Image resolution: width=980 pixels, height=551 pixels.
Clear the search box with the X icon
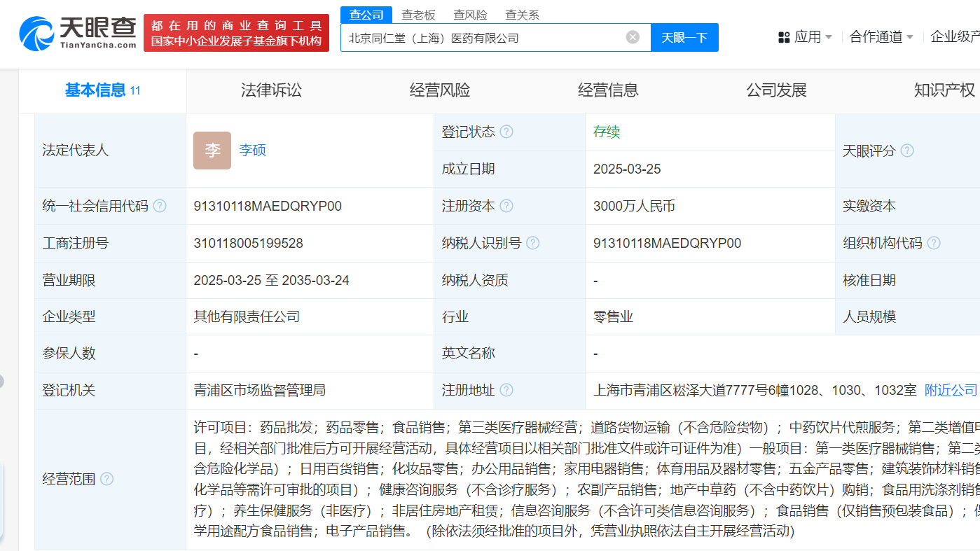coord(633,37)
